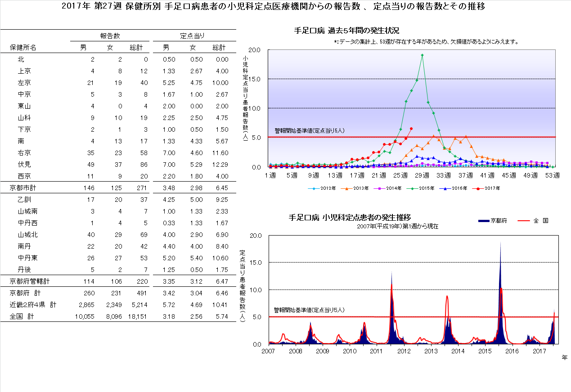Select the Kinki total value 5,214

click(139, 305)
